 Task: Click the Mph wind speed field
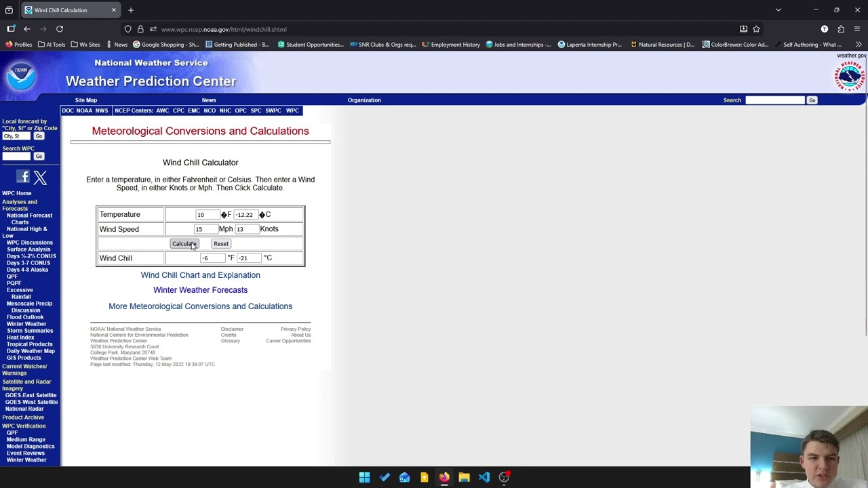(205, 229)
